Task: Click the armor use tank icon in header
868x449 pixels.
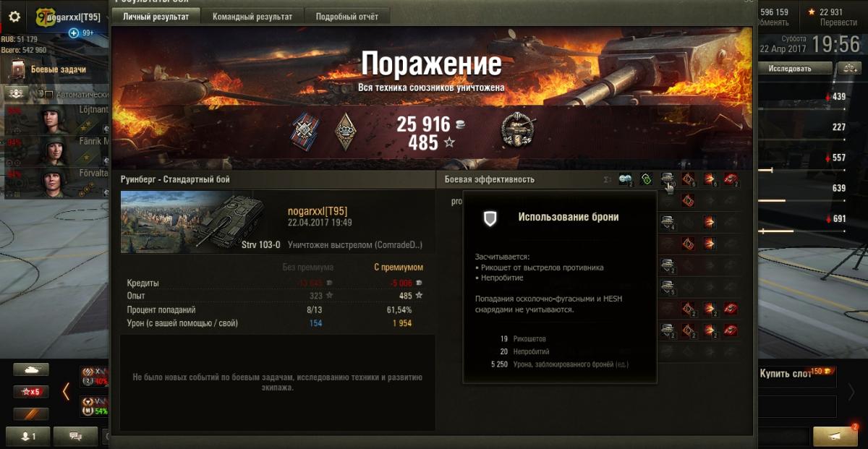Action: [x=668, y=179]
